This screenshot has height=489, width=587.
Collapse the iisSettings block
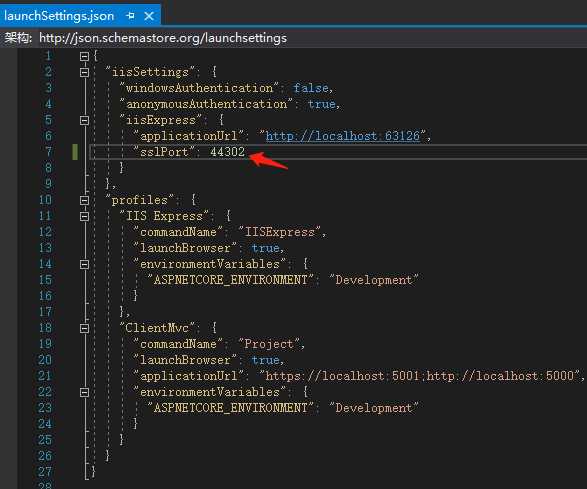[x=85, y=72]
